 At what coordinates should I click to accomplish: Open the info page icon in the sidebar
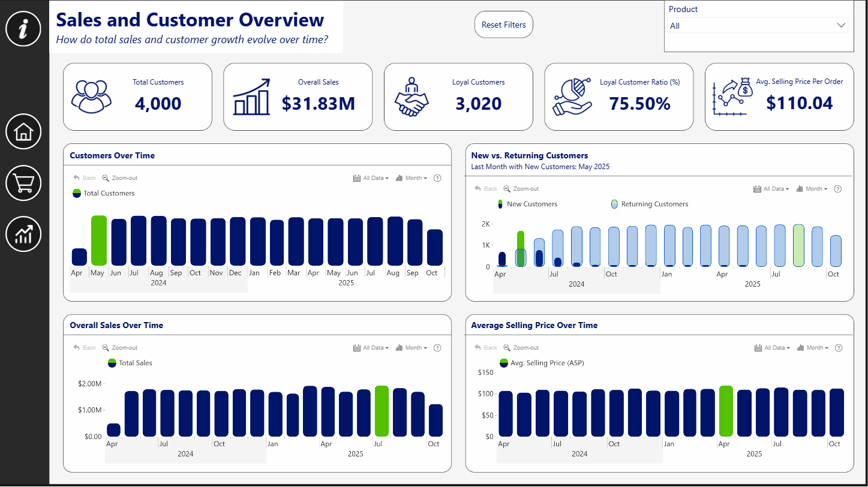23,28
